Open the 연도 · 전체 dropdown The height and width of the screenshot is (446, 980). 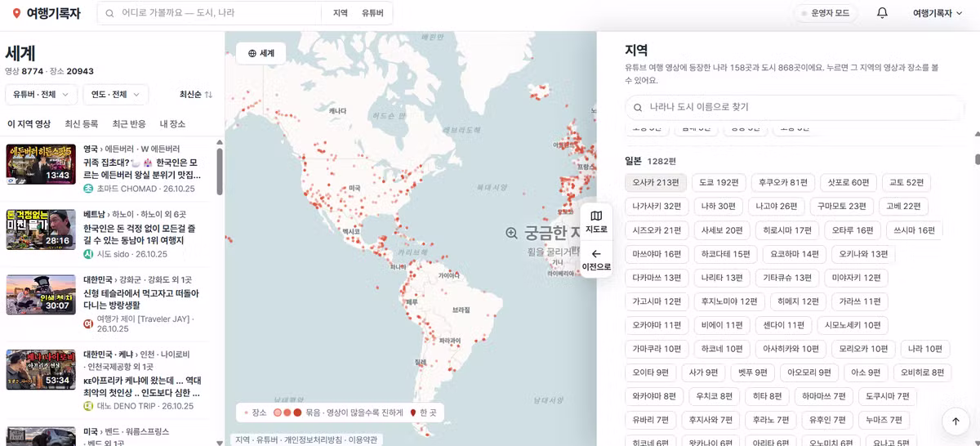click(x=115, y=95)
